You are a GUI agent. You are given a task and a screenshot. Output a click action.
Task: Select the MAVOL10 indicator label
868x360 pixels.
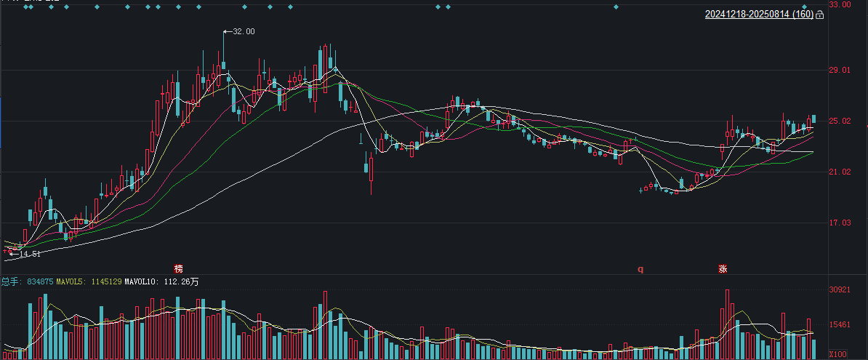[x=161, y=281]
